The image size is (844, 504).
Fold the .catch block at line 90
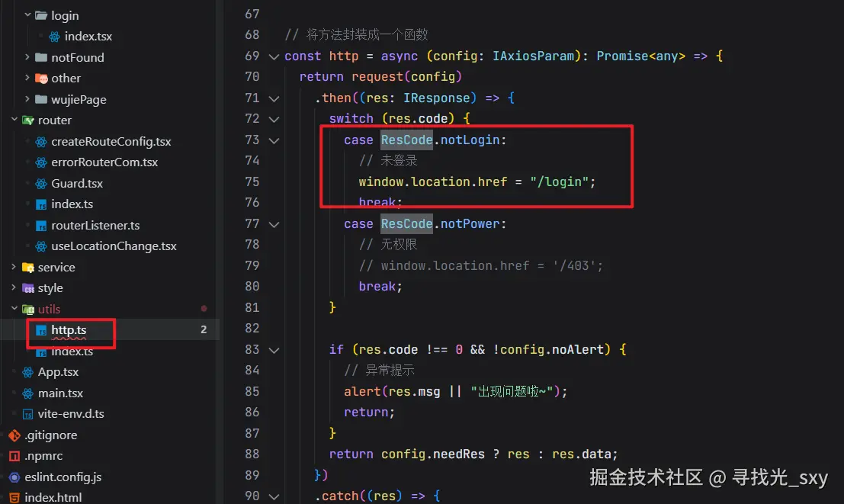click(x=274, y=496)
